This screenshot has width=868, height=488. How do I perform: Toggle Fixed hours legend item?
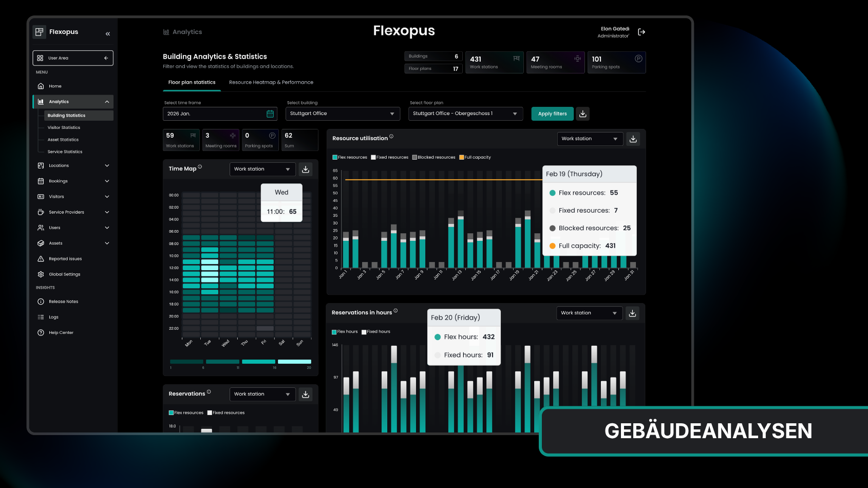click(x=376, y=332)
